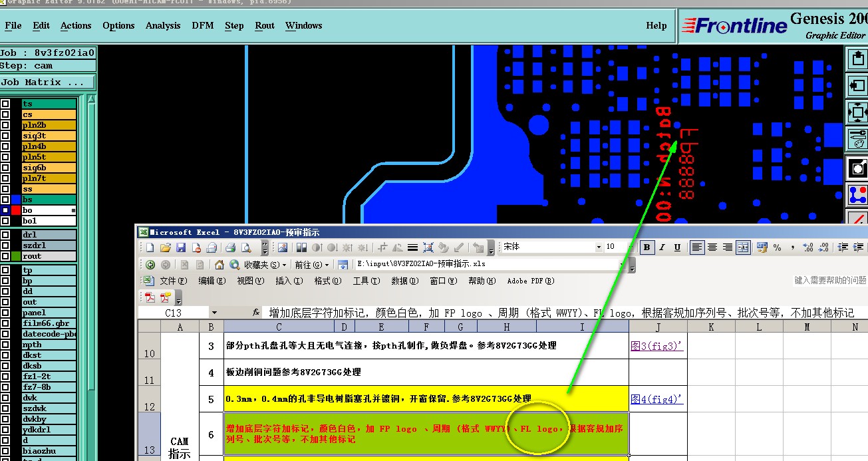Screen dimensions: 868x461
Task: Open Genesis File menu
Action: [x=13, y=25]
